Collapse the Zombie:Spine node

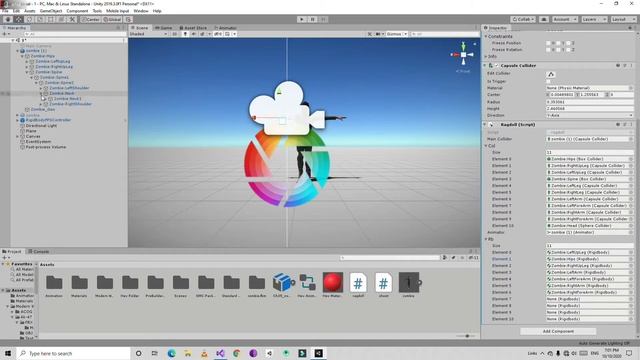click(x=27, y=72)
